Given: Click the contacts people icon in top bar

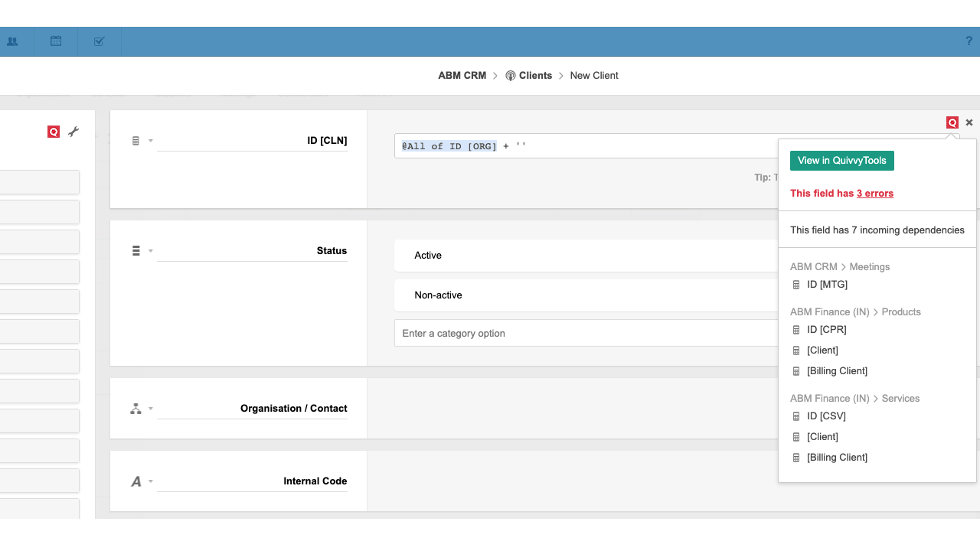Looking at the screenshot, I should point(12,41).
